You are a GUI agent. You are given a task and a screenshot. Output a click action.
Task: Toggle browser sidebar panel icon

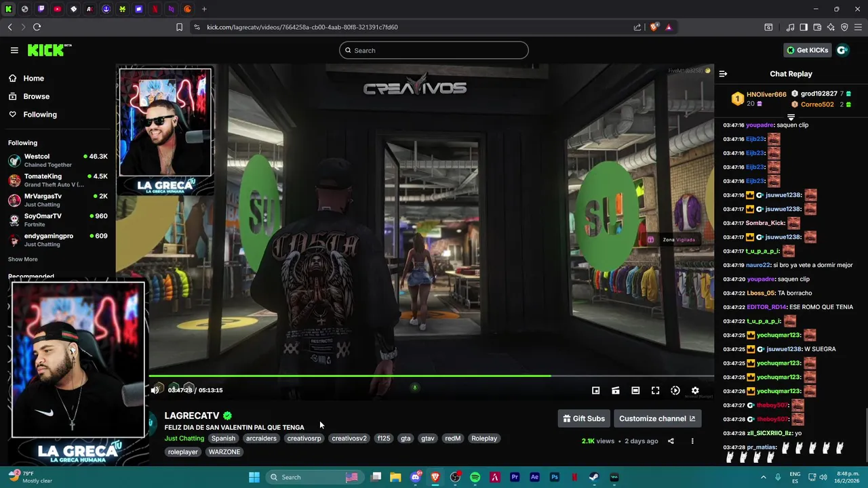[804, 27]
